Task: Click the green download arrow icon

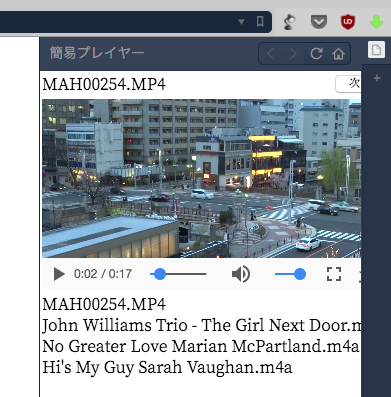Action: [x=376, y=22]
